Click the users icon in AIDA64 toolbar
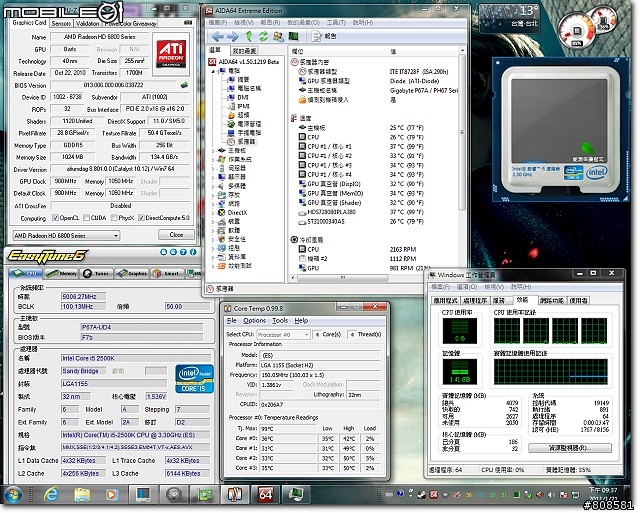The width and height of the screenshot is (640, 513). click(x=278, y=37)
